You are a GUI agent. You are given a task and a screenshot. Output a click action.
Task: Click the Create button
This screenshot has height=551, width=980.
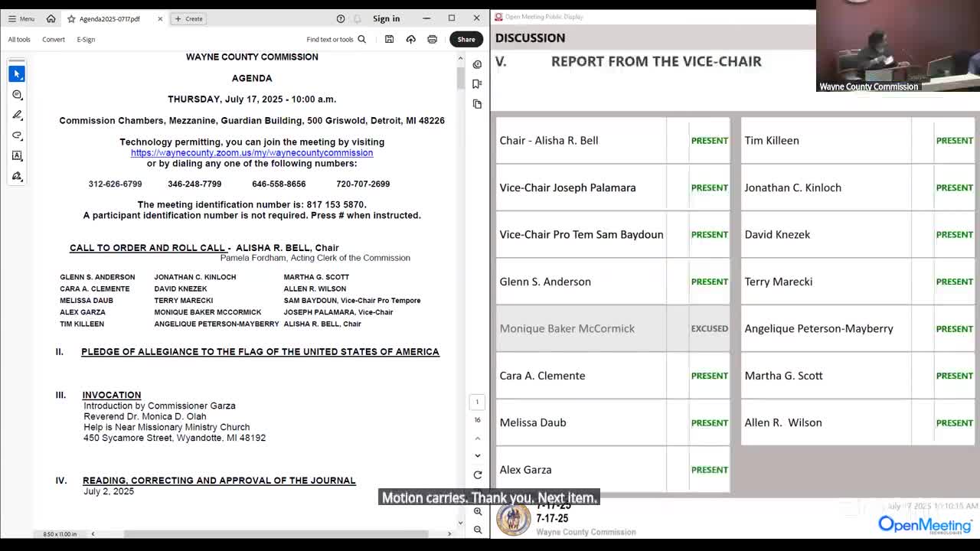[188, 18]
